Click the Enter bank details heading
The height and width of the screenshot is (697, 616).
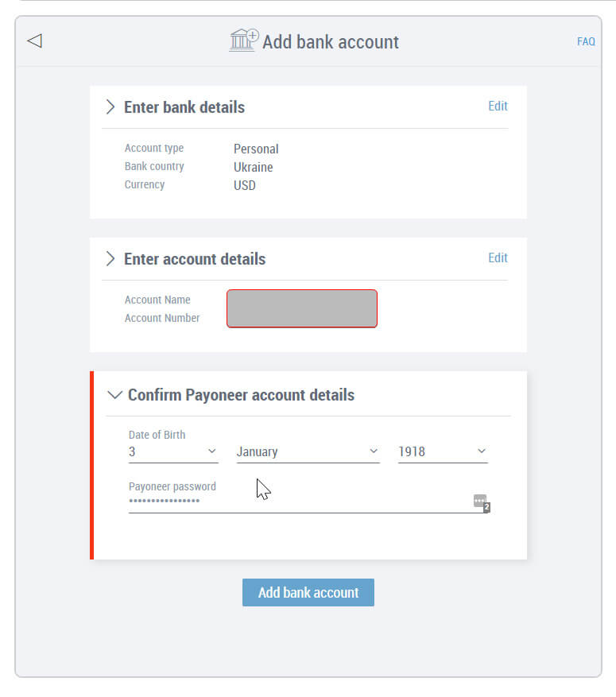coord(184,107)
